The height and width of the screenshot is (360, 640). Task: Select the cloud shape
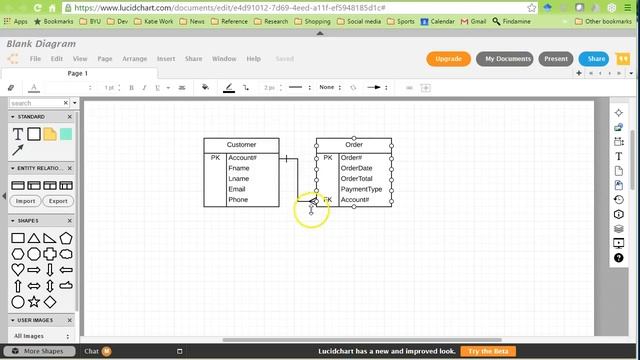(x=66, y=254)
